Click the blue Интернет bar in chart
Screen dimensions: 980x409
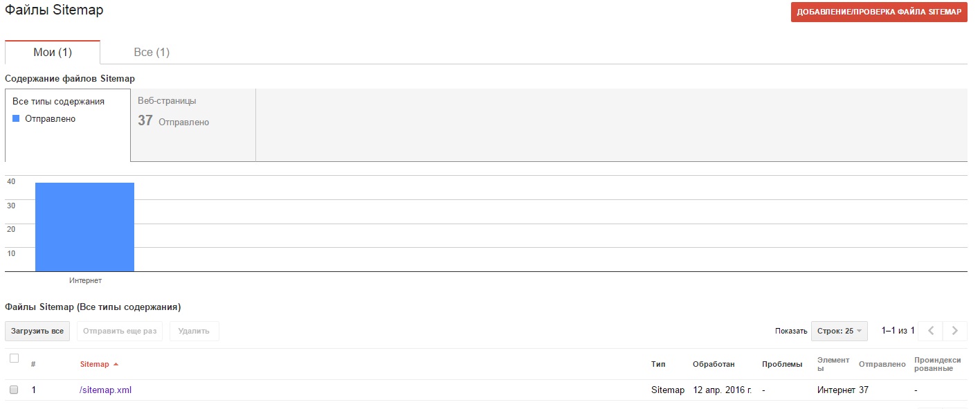(84, 226)
